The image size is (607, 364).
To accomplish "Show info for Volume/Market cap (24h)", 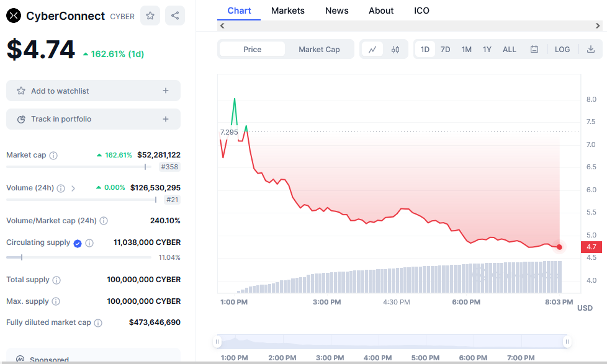I will (x=104, y=221).
